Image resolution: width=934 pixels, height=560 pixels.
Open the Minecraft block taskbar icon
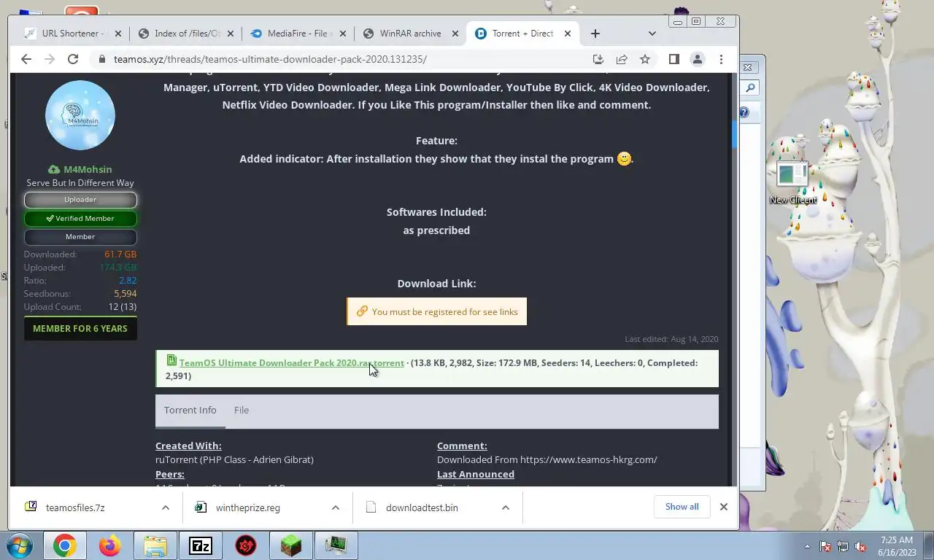pyautogui.click(x=291, y=545)
